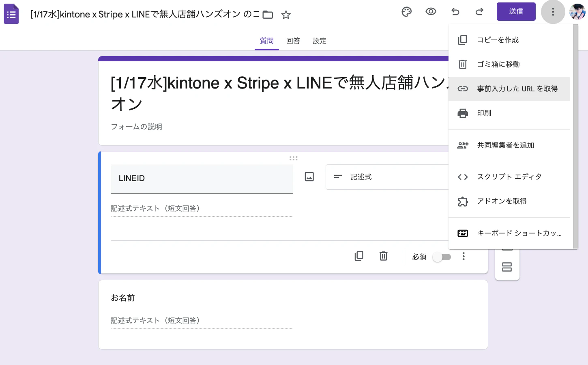Open more options for the LINEID question
Viewport: 588px width, 365px height.
(464, 256)
